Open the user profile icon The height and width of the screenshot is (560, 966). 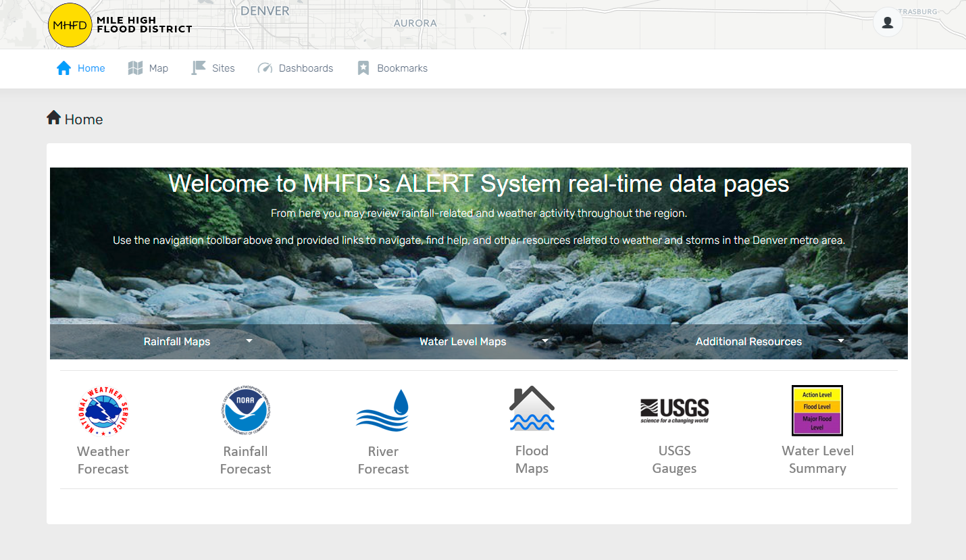[888, 22]
